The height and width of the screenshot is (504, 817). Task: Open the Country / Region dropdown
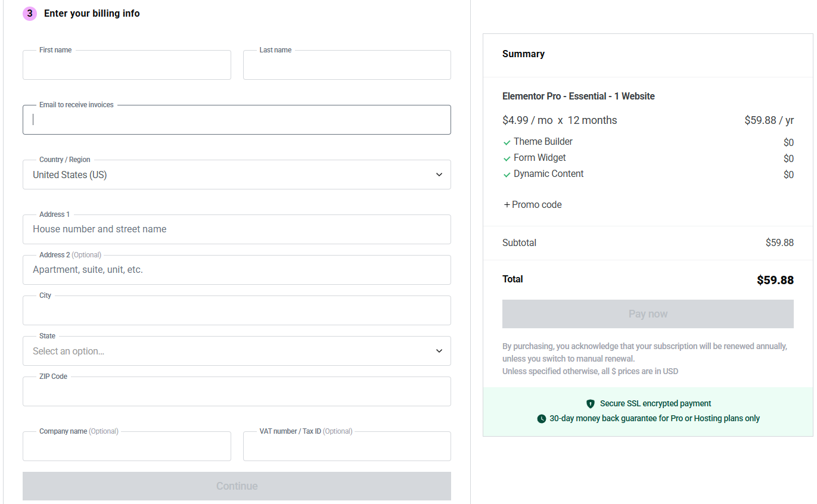coord(237,175)
